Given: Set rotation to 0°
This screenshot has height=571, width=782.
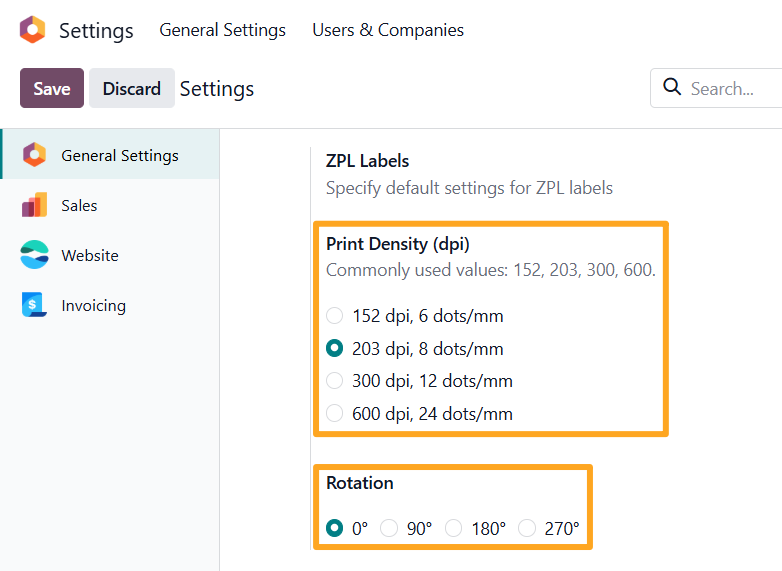Looking at the screenshot, I should [335, 528].
